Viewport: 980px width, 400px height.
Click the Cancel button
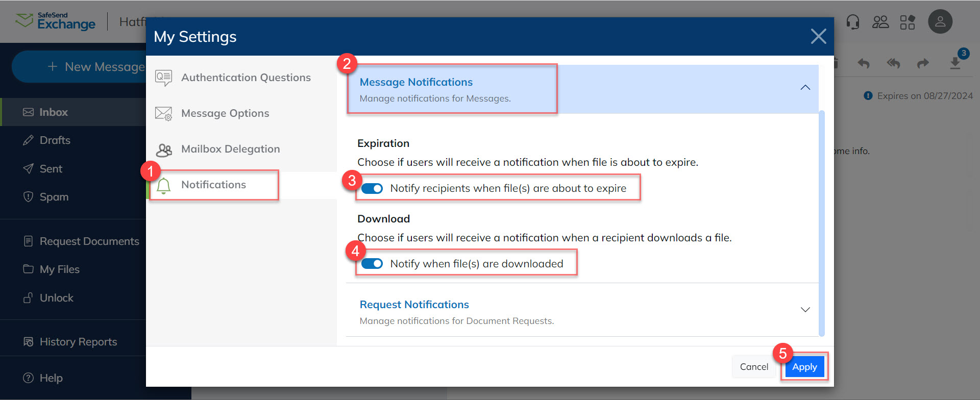(x=754, y=367)
